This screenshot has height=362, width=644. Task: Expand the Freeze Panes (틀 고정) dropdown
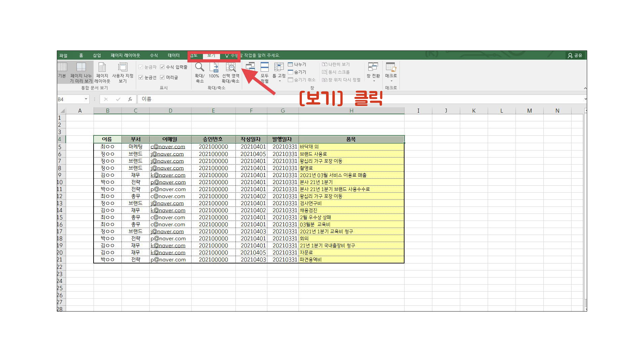pyautogui.click(x=279, y=81)
